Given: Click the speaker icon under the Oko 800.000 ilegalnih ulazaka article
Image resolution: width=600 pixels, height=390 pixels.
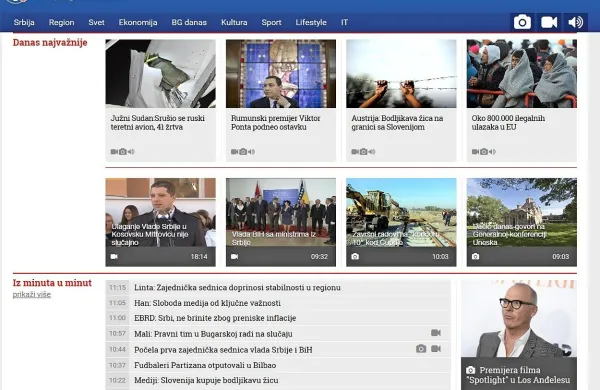Looking at the screenshot, I should [x=492, y=152].
